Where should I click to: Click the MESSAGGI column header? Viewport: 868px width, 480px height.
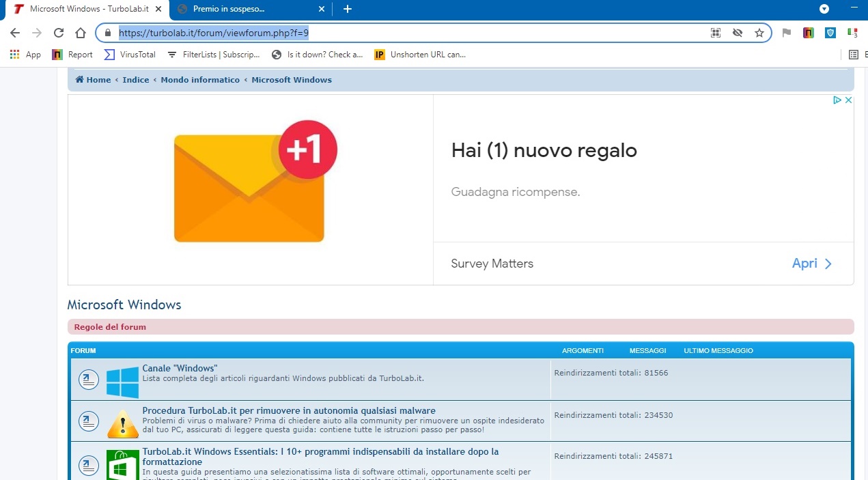point(647,350)
